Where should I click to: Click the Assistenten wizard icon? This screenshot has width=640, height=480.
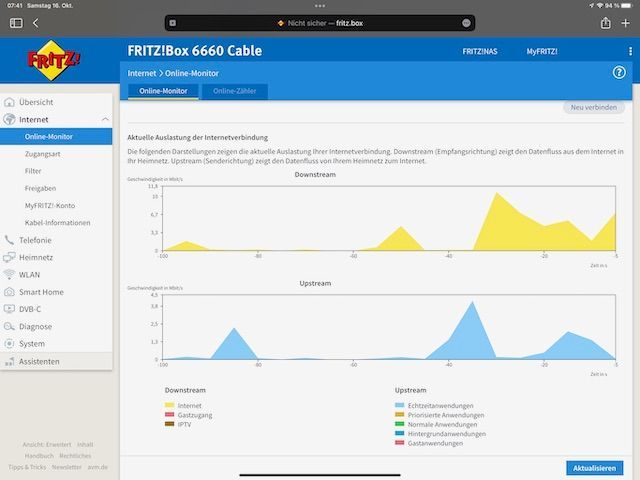click(9, 361)
